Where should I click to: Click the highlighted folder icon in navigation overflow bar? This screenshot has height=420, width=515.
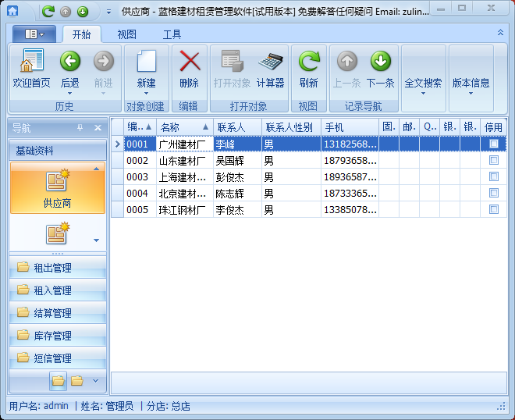pyautogui.click(x=59, y=381)
